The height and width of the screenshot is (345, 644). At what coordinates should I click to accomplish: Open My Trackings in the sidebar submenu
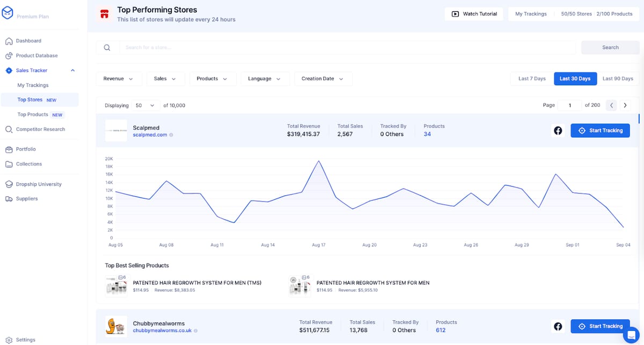point(33,85)
